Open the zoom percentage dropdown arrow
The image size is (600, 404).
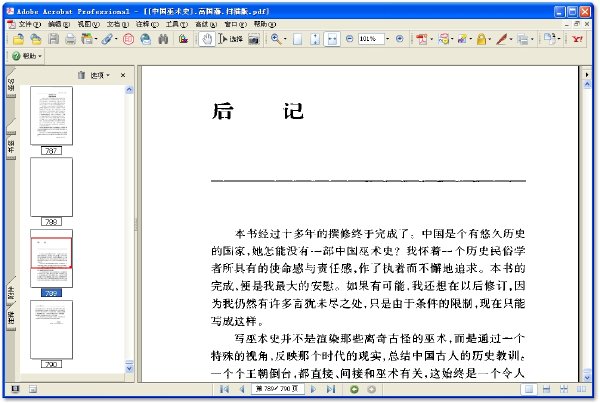(x=387, y=39)
